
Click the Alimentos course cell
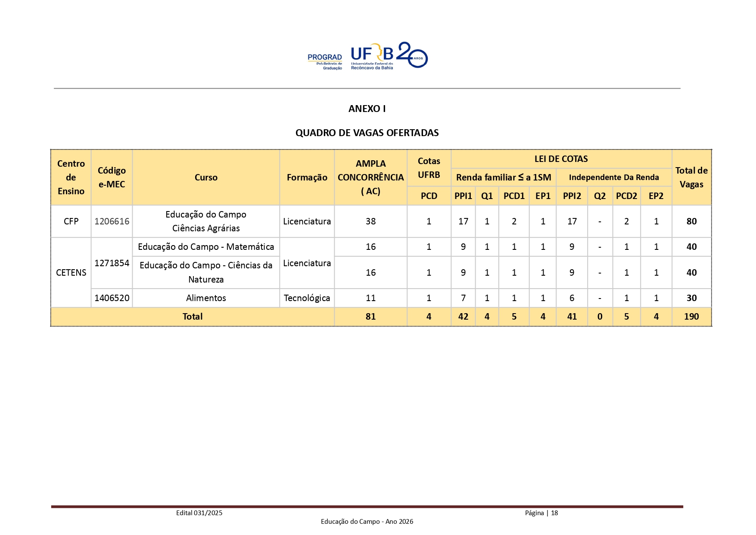[206, 298]
